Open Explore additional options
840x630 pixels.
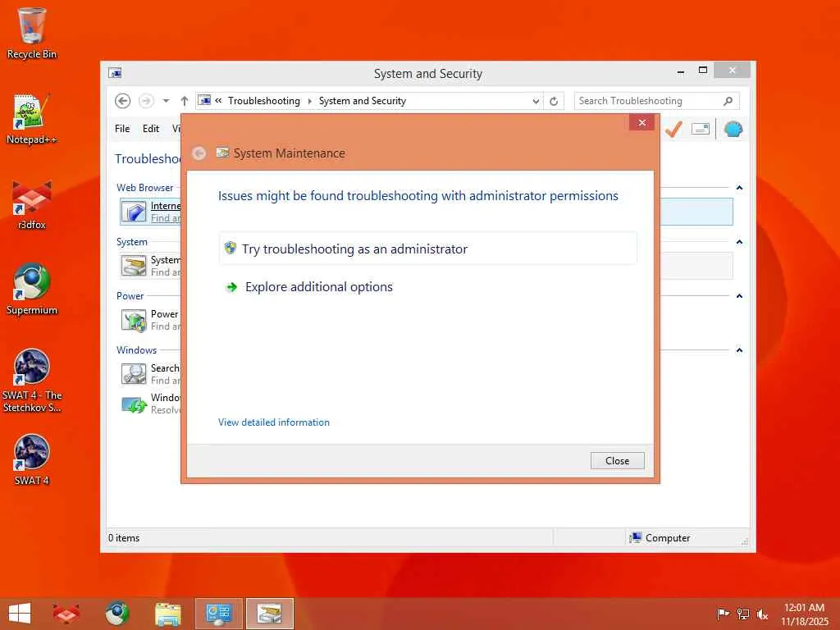click(x=319, y=287)
